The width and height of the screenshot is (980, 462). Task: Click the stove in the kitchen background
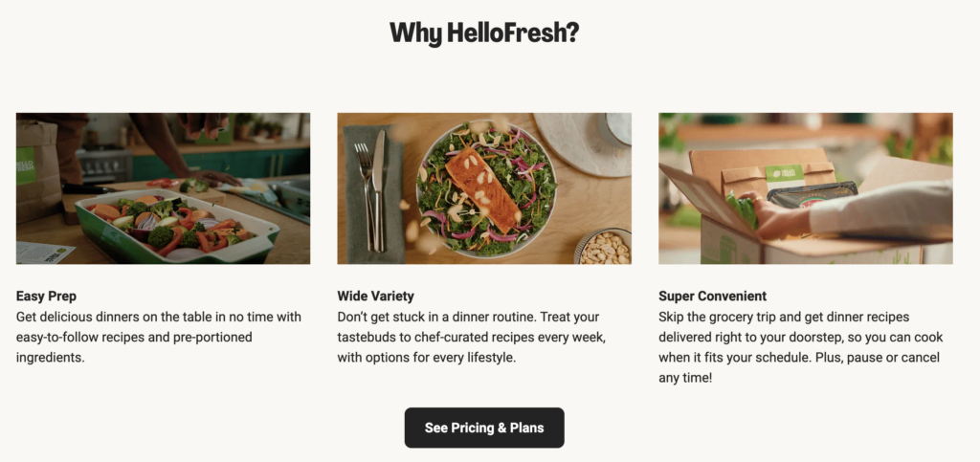pyautogui.click(x=103, y=165)
